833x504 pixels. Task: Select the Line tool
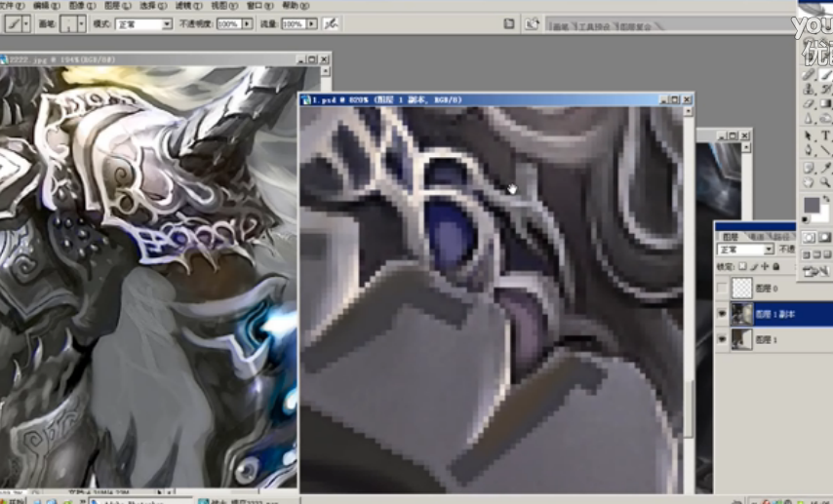pyautogui.click(x=825, y=150)
